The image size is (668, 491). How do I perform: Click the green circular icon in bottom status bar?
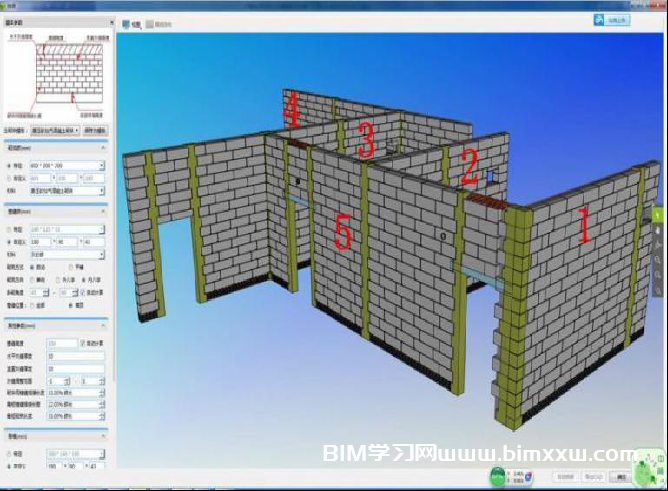(499, 477)
